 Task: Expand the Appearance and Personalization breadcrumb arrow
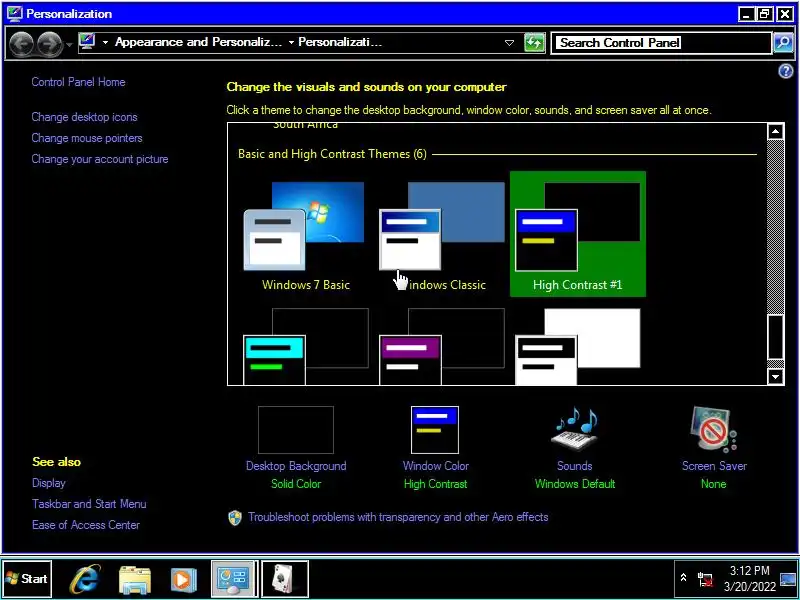(291, 42)
